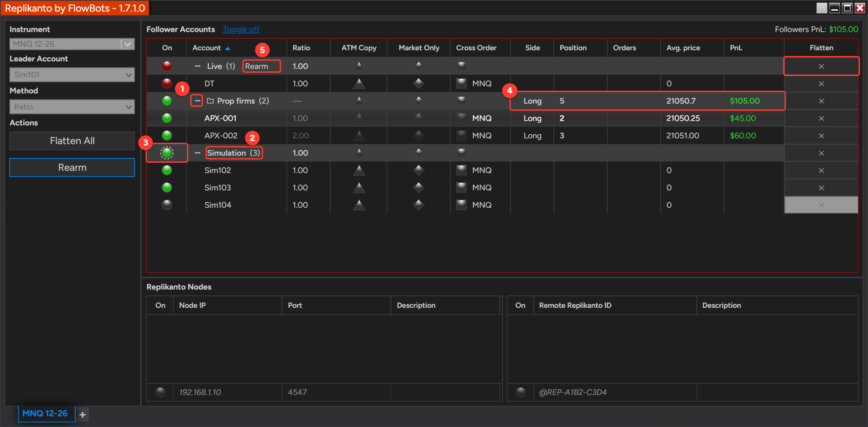The image size is (868, 427).
Task: Toggle ATM Copy triangle for DT row
Action: pos(359,83)
